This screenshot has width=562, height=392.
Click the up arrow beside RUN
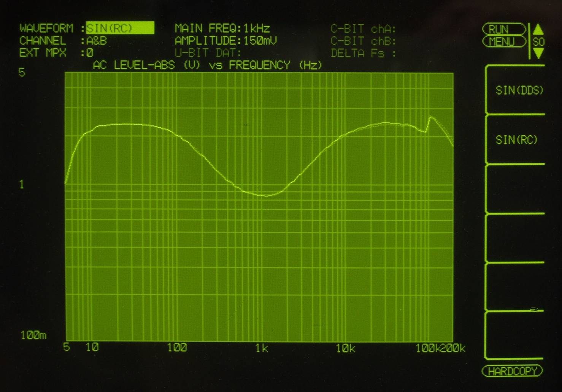point(538,29)
